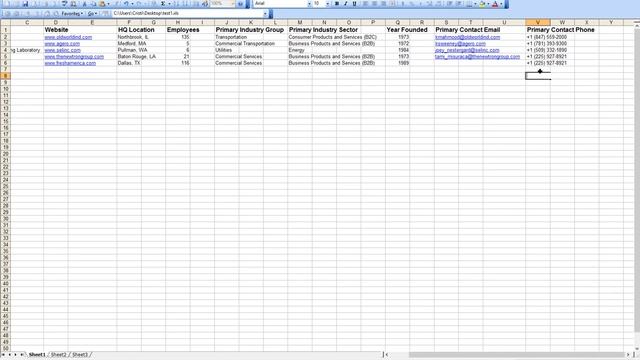
Task: Click the oldworldind.com contact email link
Action: tap(467, 37)
